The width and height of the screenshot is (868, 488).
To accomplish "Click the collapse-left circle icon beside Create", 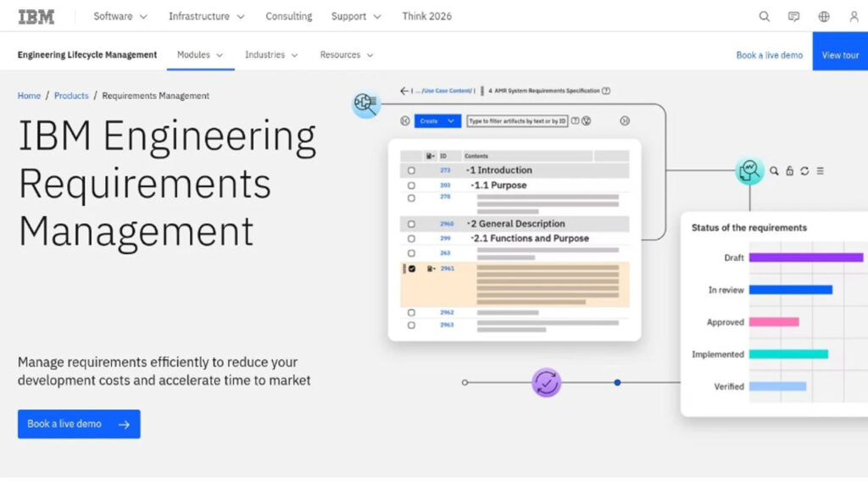I will click(405, 121).
